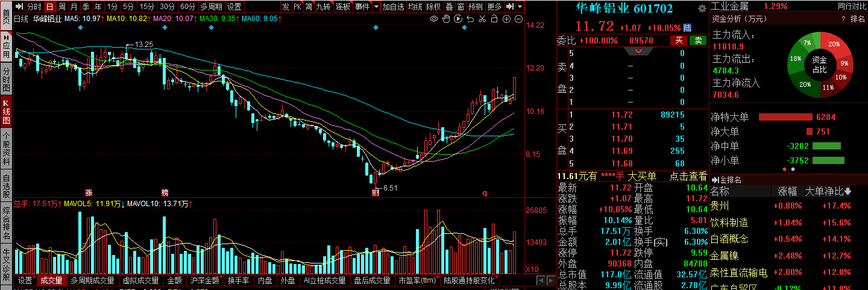
Task: Switch to 1分 minute chart
Action: click(112, 7)
